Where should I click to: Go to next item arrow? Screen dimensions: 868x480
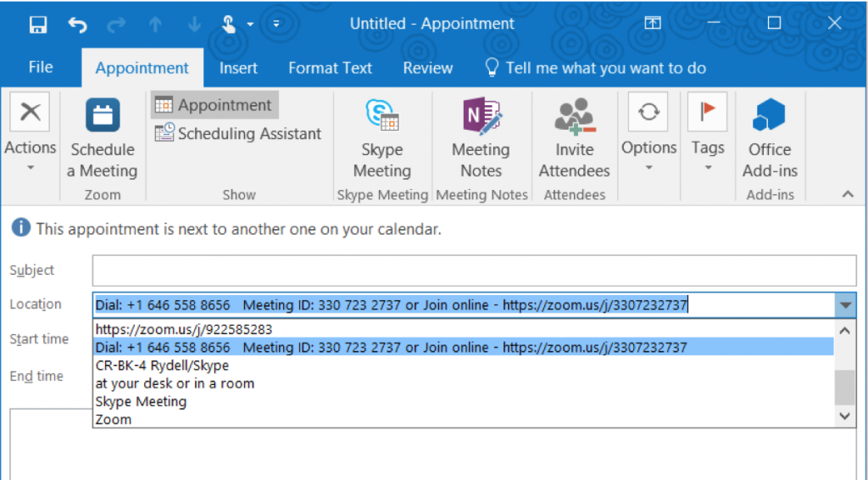point(194,24)
